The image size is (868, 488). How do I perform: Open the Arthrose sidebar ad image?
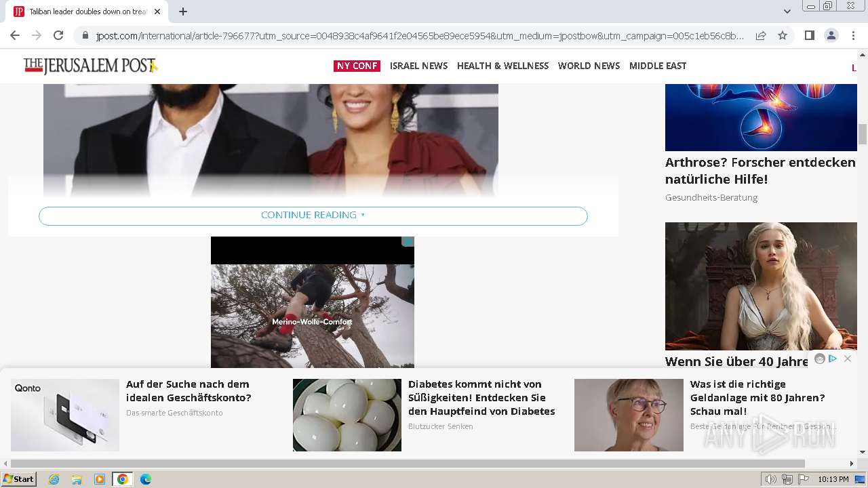pyautogui.click(x=761, y=117)
